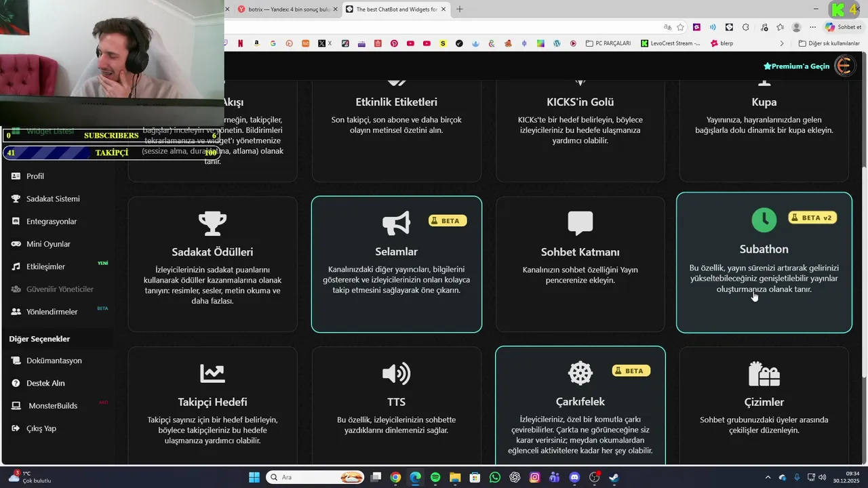Click the SUBSCRIBERS progress bar overlay

111,136
